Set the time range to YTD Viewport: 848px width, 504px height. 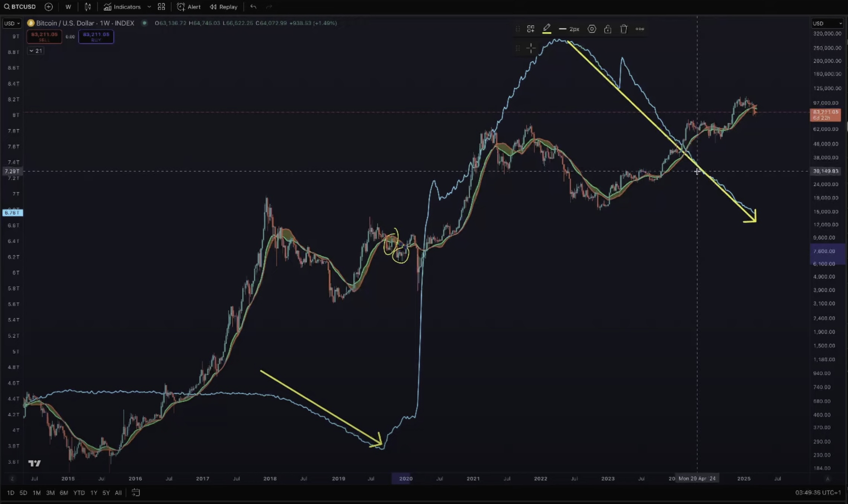[x=79, y=493]
